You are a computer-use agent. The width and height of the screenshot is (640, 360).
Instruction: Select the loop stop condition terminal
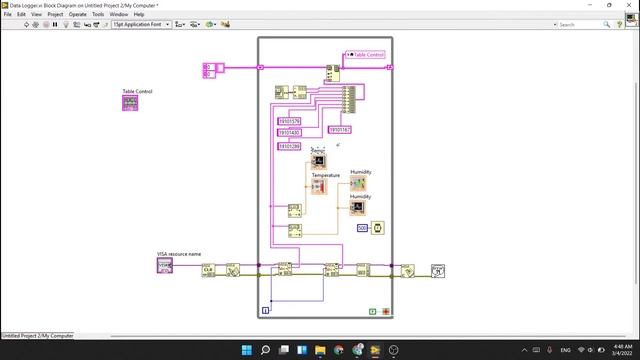tap(386, 311)
